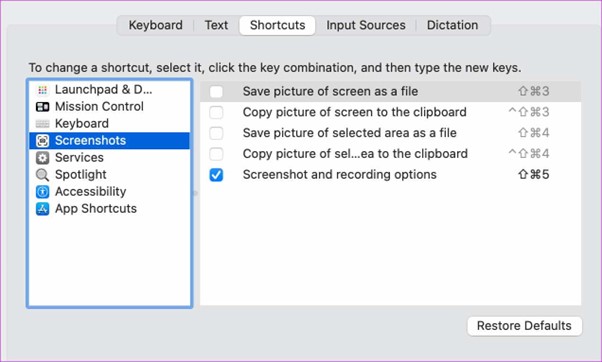The image size is (602, 362).
Task: Open the Text tab
Action: [216, 25]
